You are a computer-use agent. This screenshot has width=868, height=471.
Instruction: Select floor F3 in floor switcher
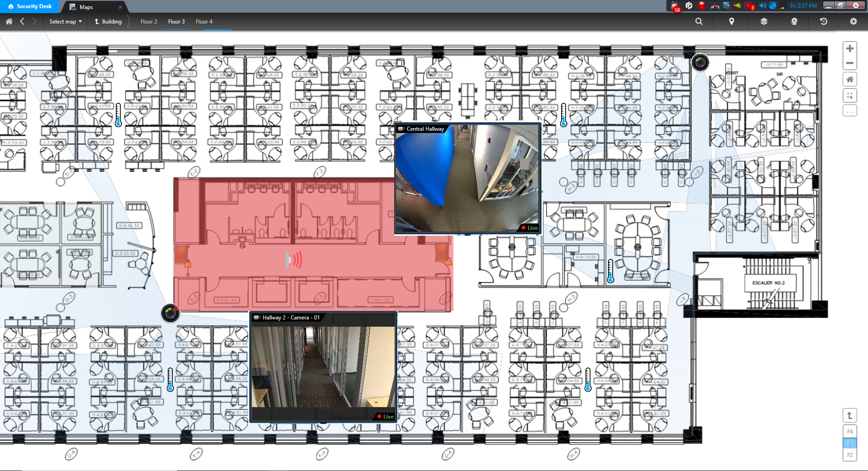pyautogui.click(x=850, y=443)
